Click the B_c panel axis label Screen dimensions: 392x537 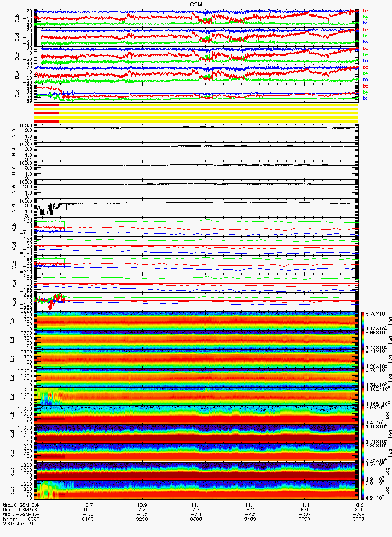click(x=17, y=56)
